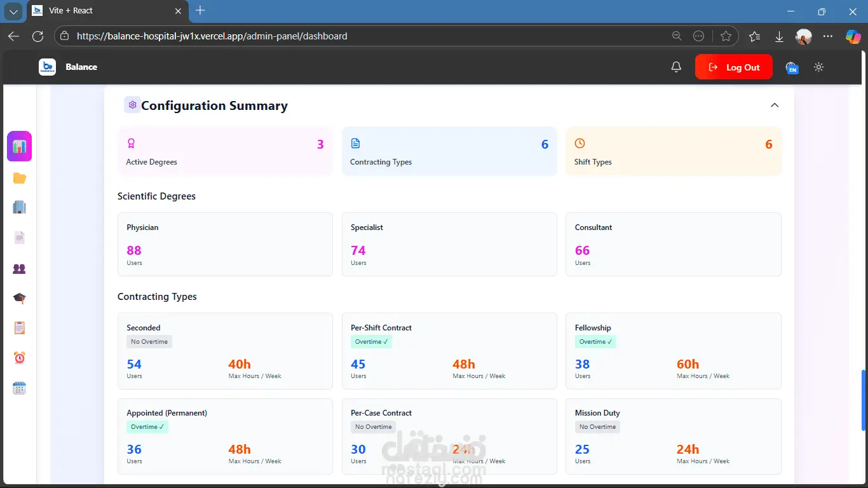
Task: Click the zoom magnifier icon in address bar
Action: [677, 36]
